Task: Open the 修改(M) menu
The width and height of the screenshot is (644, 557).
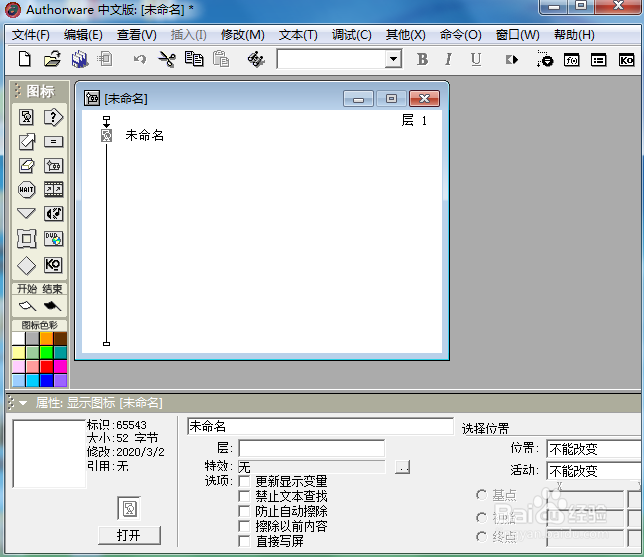Action: (243, 35)
